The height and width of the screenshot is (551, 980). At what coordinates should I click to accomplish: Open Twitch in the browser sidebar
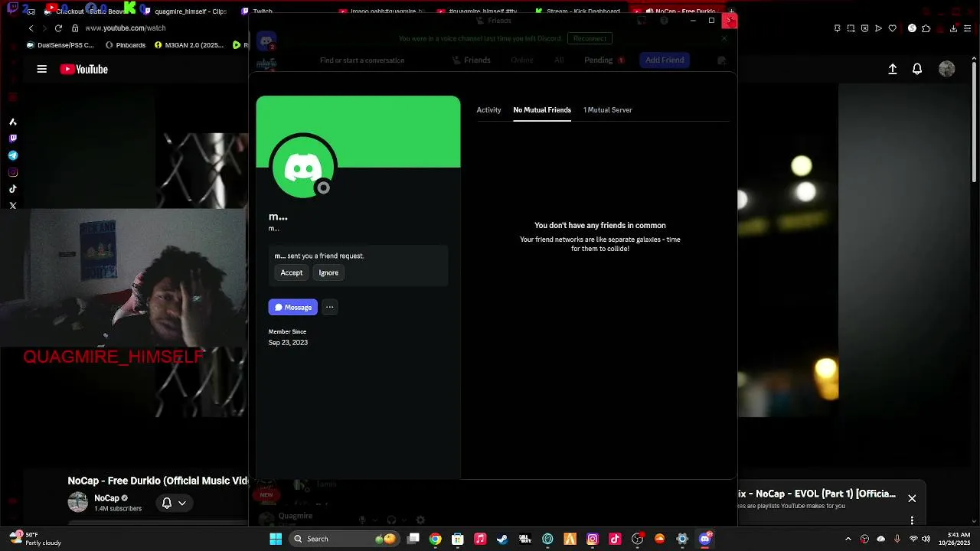click(x=13, y=139)
